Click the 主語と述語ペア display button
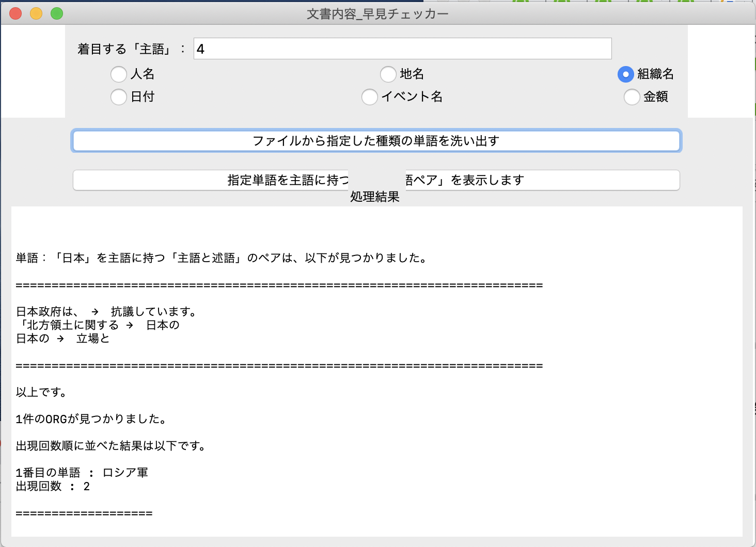The image size is (756, 547). click(x=376, y=180)
